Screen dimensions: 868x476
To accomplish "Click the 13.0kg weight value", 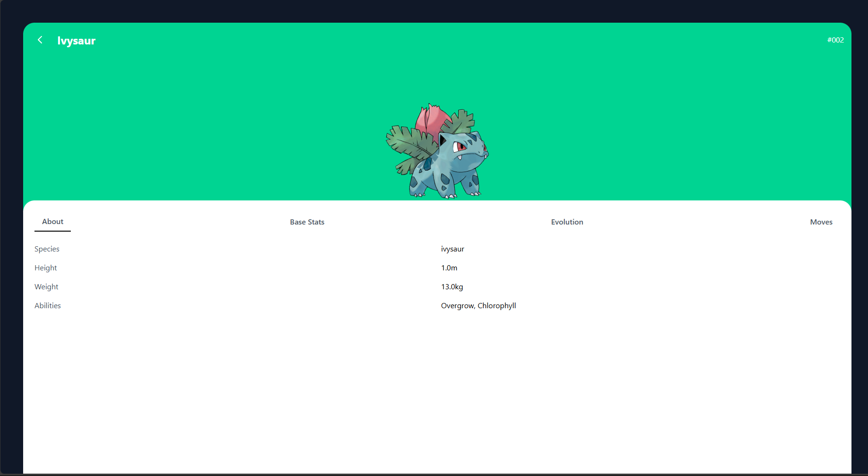I will pos(451,286).
